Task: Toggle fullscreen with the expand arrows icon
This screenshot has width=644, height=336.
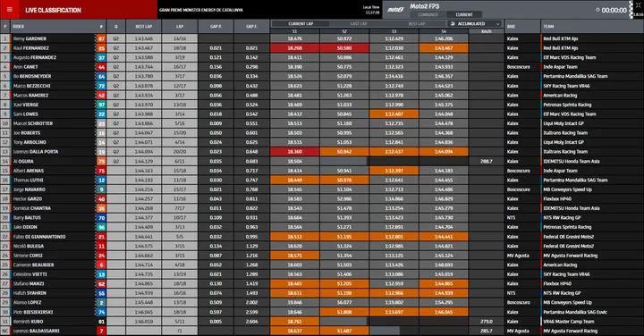Action: tap(638, 5)
